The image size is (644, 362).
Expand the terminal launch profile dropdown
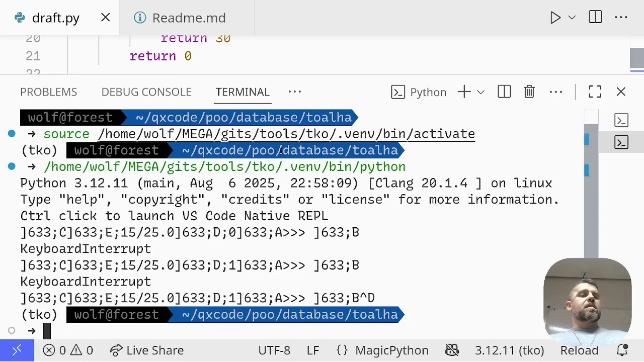(480, 92)
